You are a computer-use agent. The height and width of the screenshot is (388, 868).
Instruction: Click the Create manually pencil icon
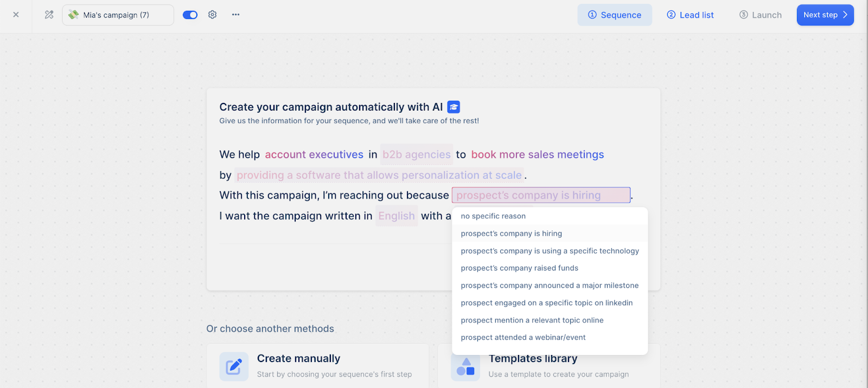tap(234, 366)
